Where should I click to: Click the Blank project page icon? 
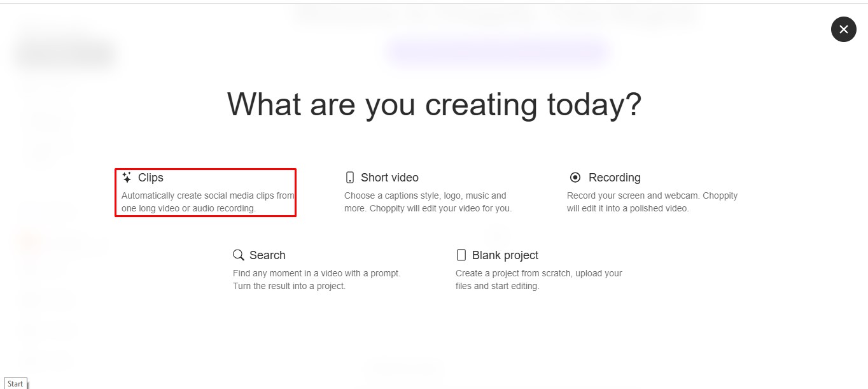(x=461, y=255)
